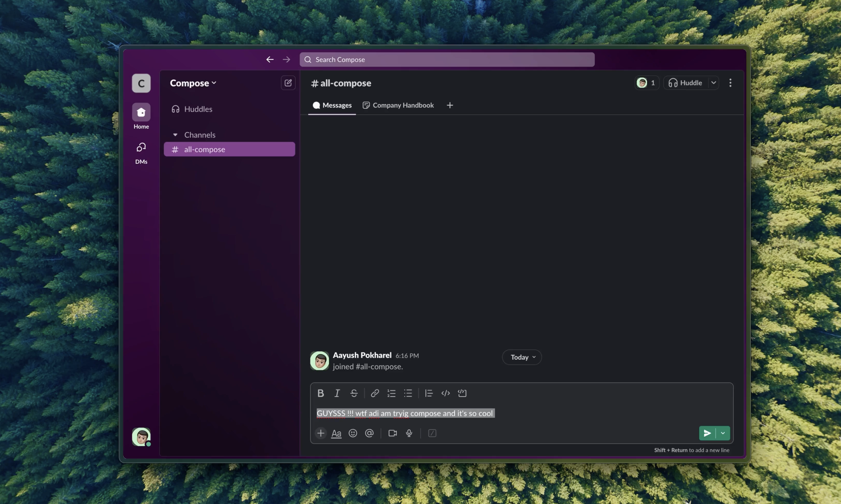Screen dimensions: 841x504
Task: Open Aayush Pokharel's profile from message name
Action: coord(362,355)
